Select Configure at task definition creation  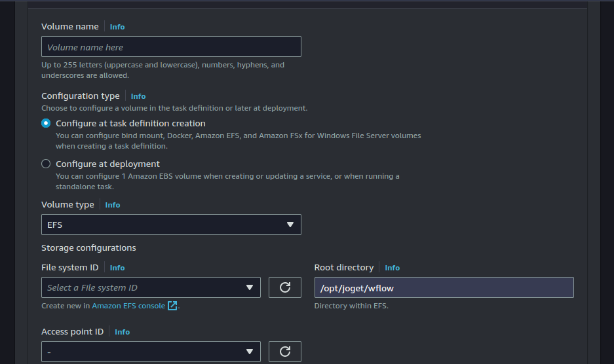pos(46,123)
